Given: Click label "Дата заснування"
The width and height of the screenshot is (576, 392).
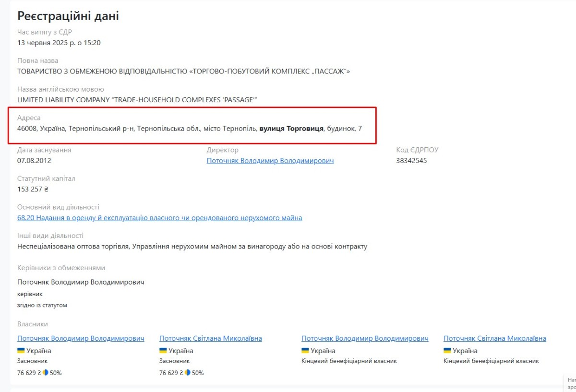Looking at the screenshot, I should point(44,150).
